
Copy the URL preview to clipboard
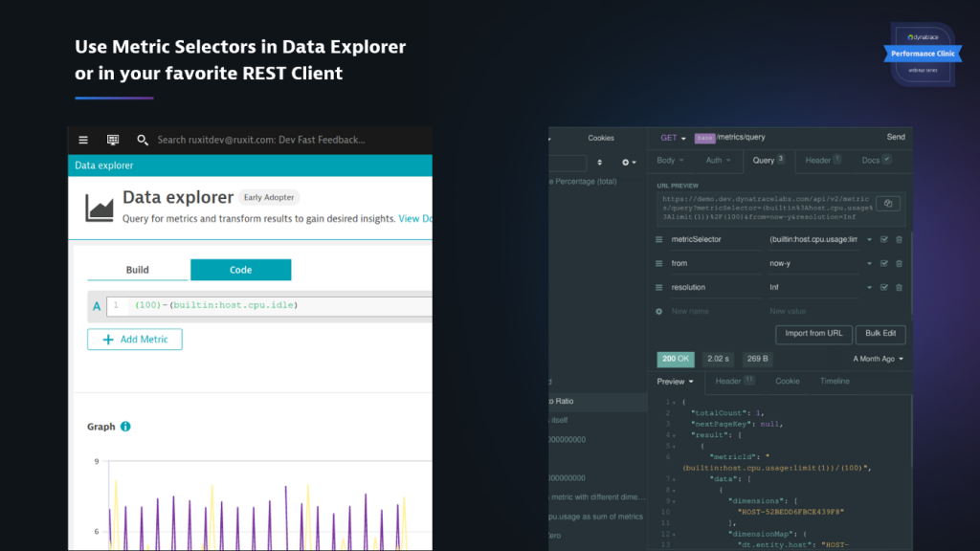pos(888,204)
